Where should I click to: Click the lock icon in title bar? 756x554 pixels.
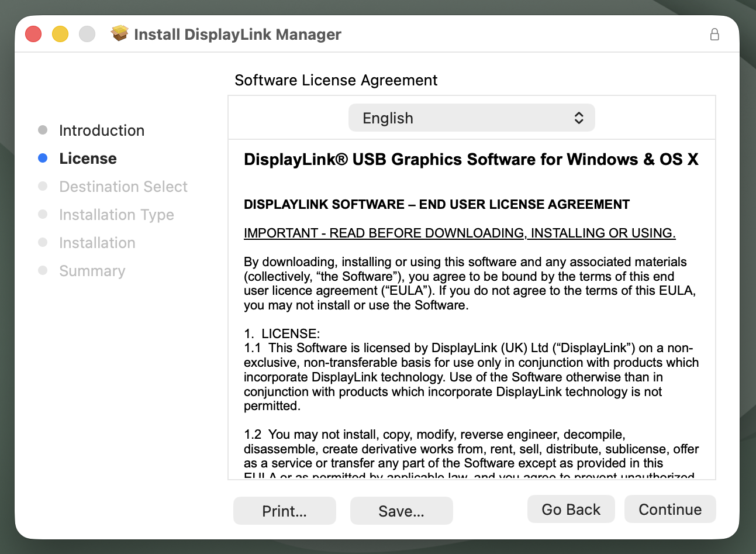(714, 34)
